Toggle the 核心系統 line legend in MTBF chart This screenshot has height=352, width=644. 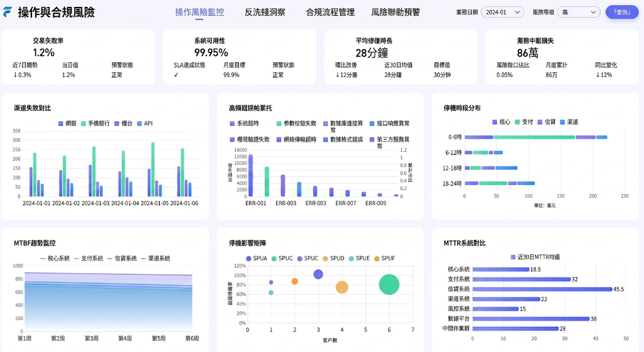tap(55, 258)
